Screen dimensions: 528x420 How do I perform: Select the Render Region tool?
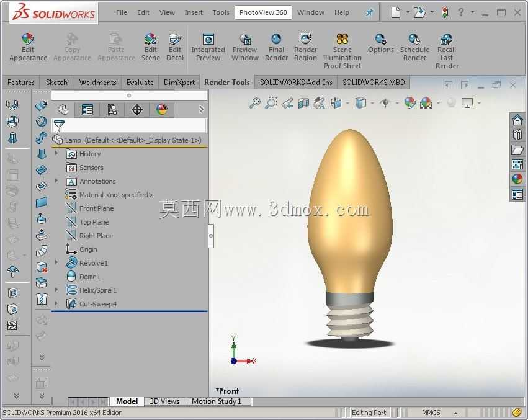click(x=305, y=47)
